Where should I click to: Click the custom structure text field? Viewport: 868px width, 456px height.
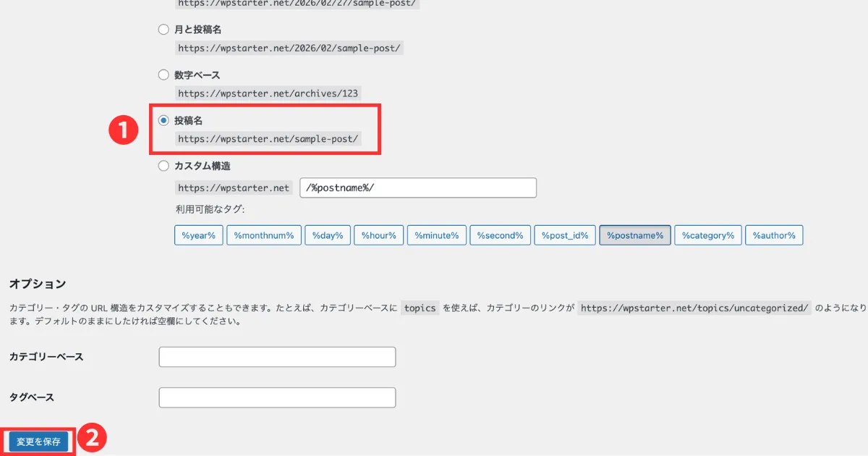pyautogui.click(x=417, y=187)
